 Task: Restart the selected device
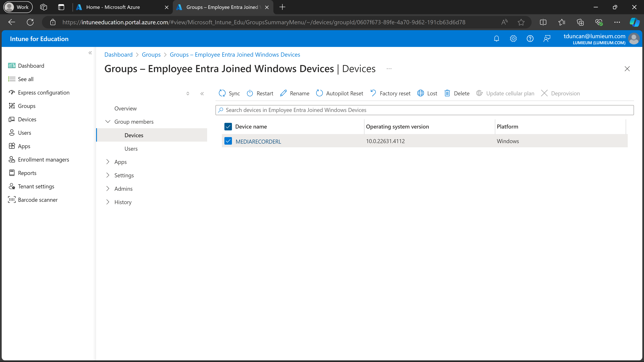pyautogui.click(x=260, y=94)
